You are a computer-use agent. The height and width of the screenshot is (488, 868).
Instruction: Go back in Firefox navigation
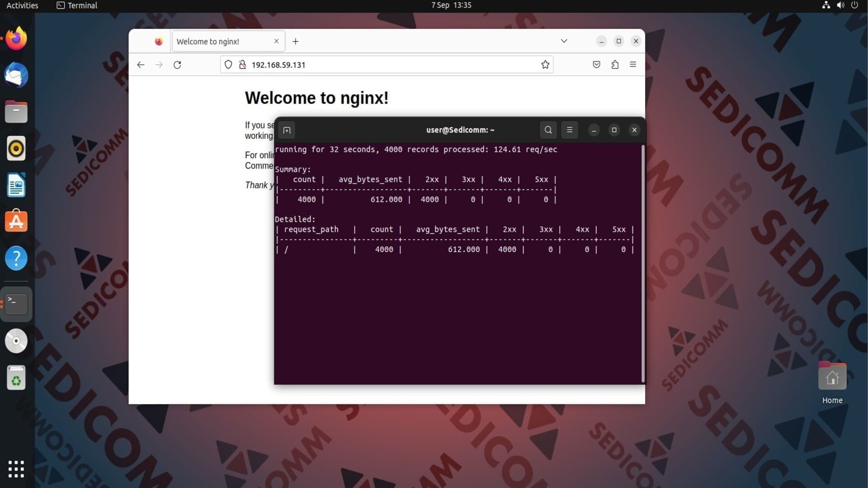(141, 65)
